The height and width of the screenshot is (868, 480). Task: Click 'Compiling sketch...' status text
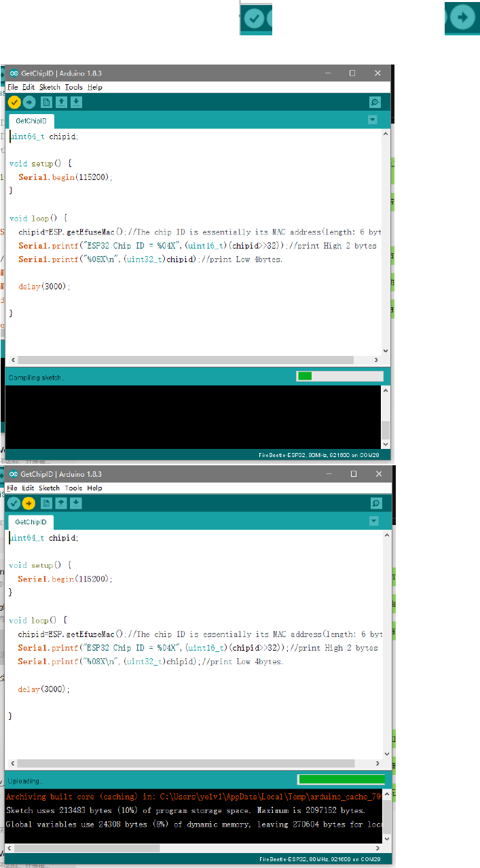tap(37, 378)
